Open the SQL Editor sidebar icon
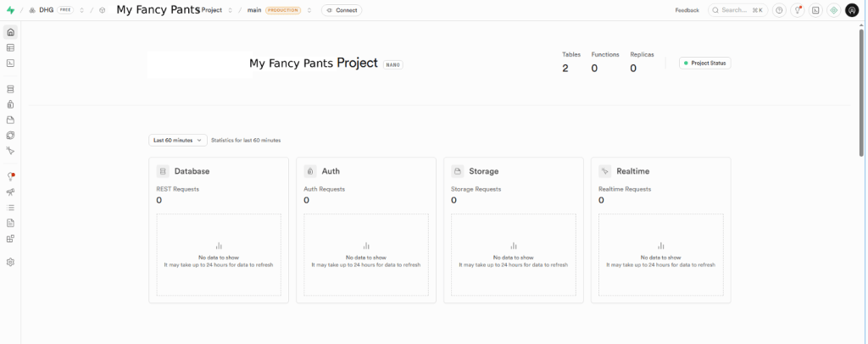Viewport: 868px width, 344px height. coord(10,63)
